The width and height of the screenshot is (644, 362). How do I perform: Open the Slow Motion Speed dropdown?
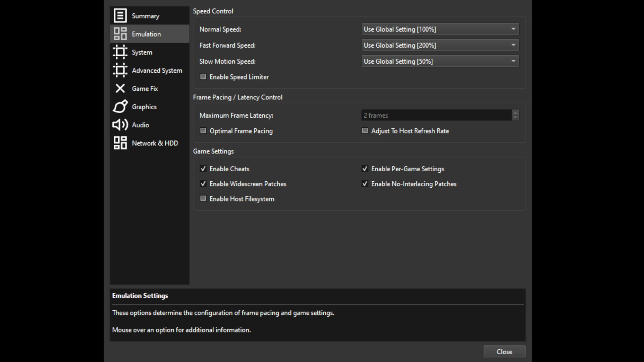pos(440,61)
